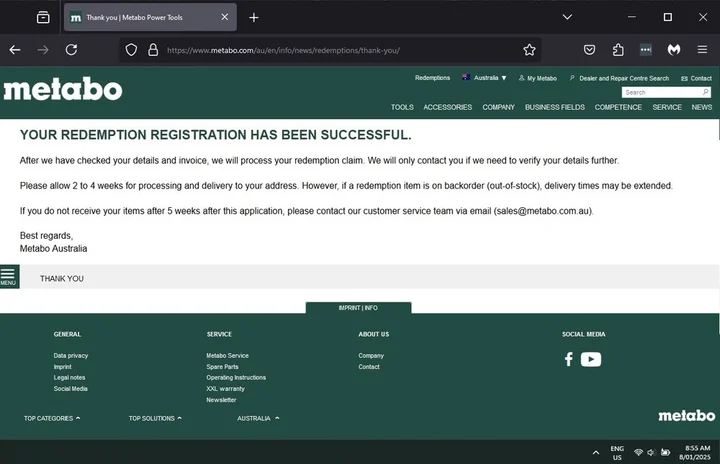Open the Extensions puzzle icon
Image resolution: width=720 pixels, height=464 pixels.
pyautogui.click(x=618, y=50)
